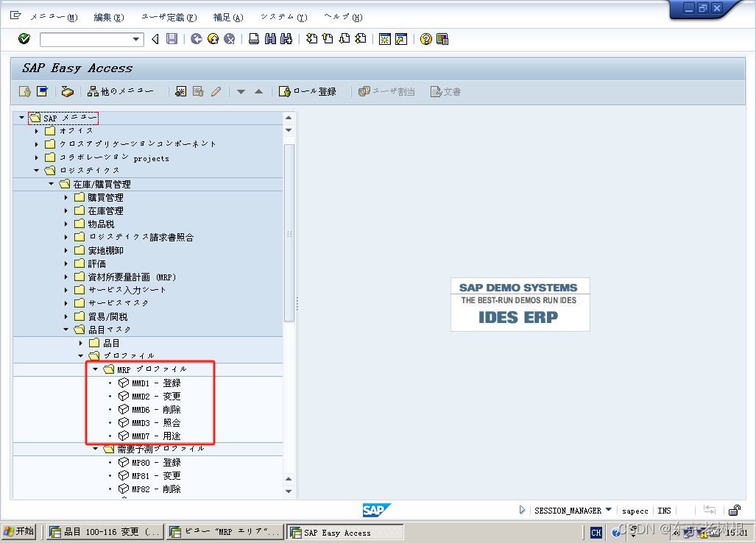Open the ユーザ定義(F) menu
This screenshot has height=543, width=756.
coord(169,18)
